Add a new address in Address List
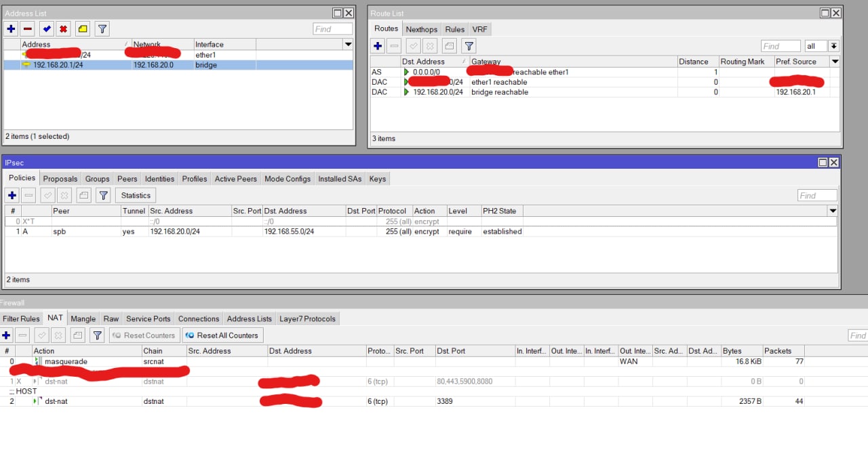Screen dimensions: 868x452 [11, 29]
